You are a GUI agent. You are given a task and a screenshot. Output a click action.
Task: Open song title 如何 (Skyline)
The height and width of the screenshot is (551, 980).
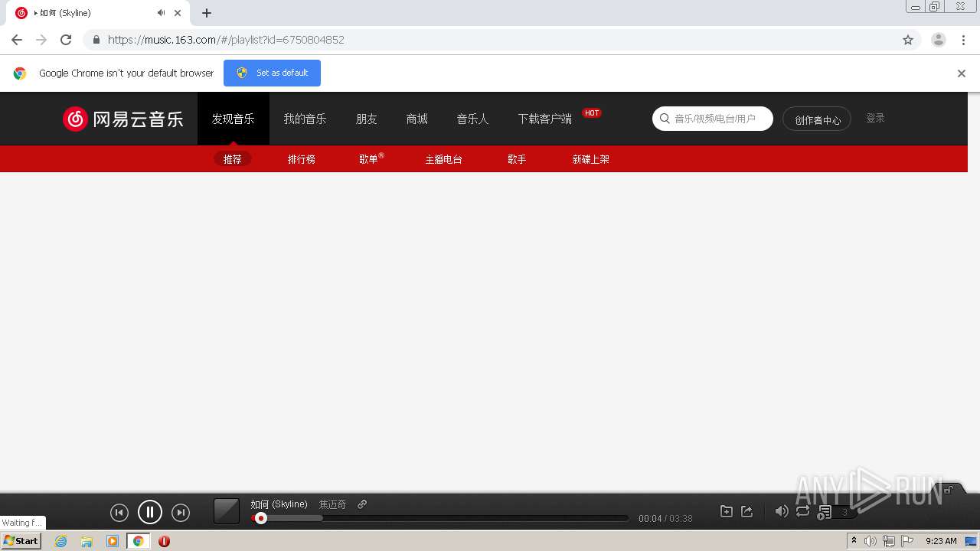click(279, 504)
